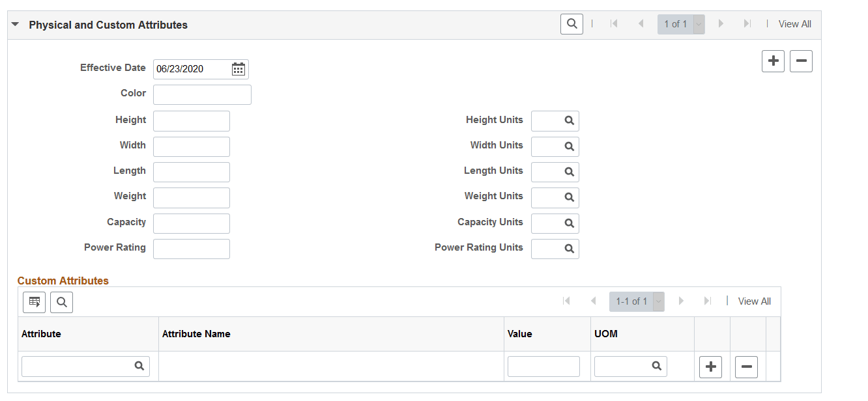Click the search icon in the section header

[x=571, y=23]
